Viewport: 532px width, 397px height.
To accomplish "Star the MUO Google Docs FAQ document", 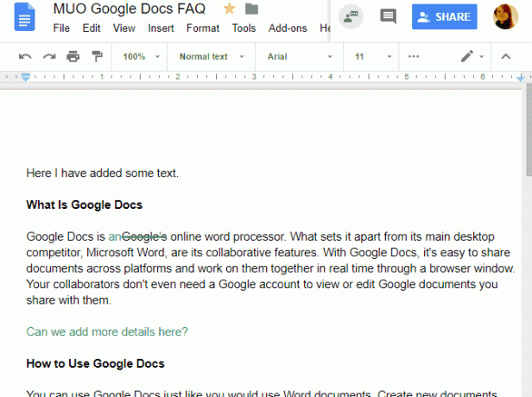I will 230,9.
